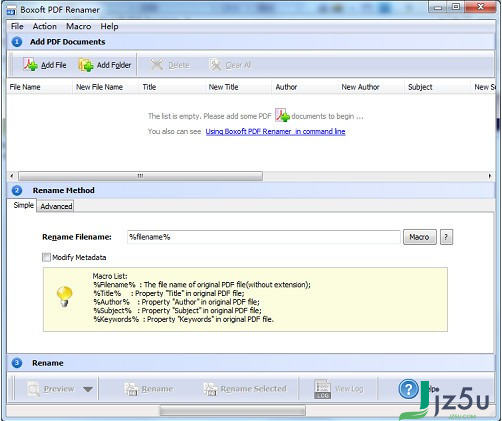The image size is (502, 421).
Task: Click the bottom window horizontal scrollbar thumb
Action: tap(233, 410)
